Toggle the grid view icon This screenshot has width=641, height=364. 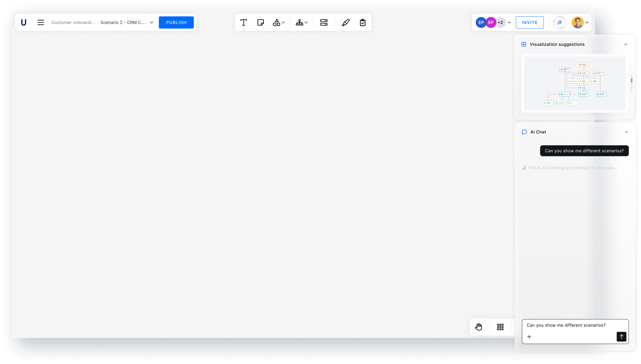[x=500, y=327]
